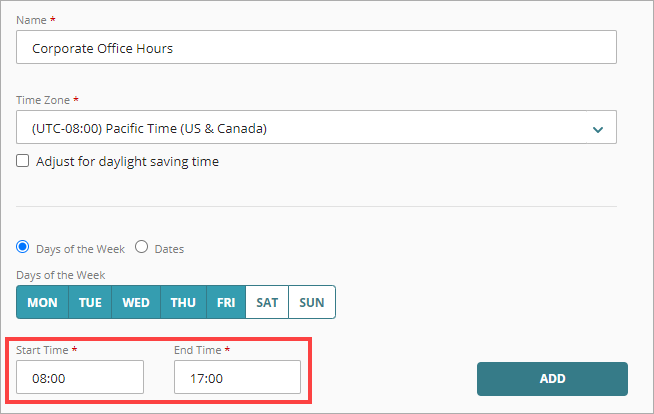
Task: Deselect the FRI day button
Action: point(226,303)
